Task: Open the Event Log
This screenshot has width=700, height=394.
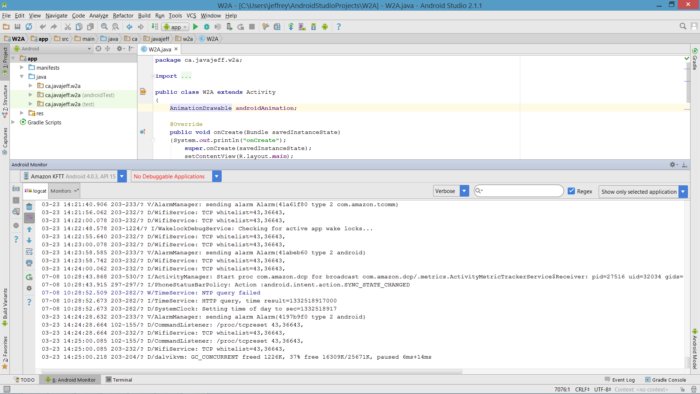Action: tap(620, 380)
